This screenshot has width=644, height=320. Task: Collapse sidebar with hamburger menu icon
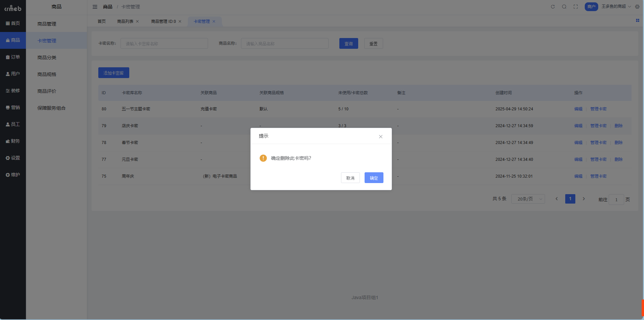(95, 7)
